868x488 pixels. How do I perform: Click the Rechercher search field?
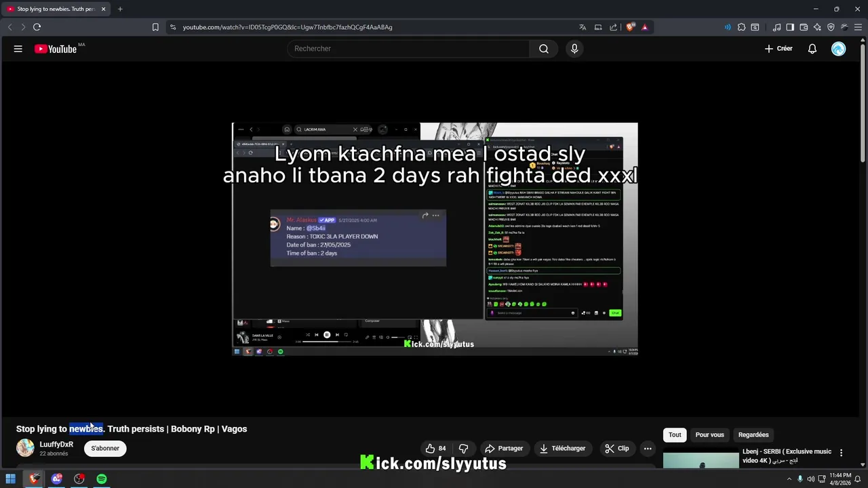pos(408,49)
